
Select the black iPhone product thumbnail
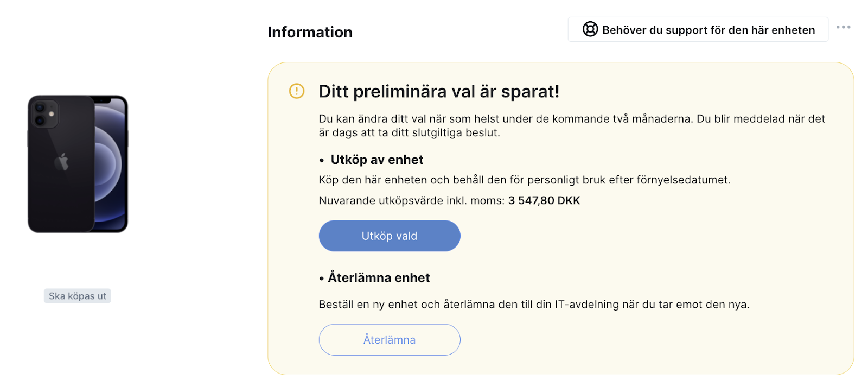[78, 164]
